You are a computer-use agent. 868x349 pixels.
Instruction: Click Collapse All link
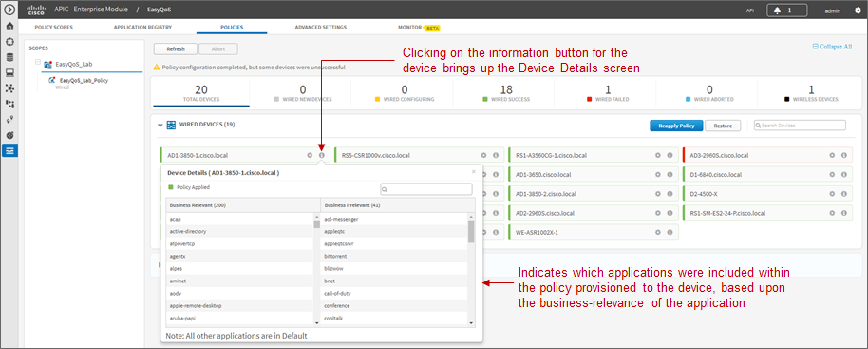click(832, 47)
